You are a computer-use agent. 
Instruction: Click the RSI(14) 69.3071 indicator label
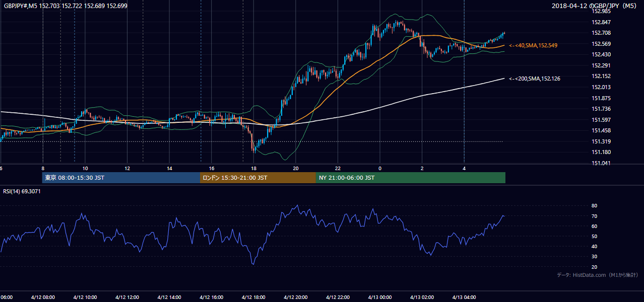22,191
